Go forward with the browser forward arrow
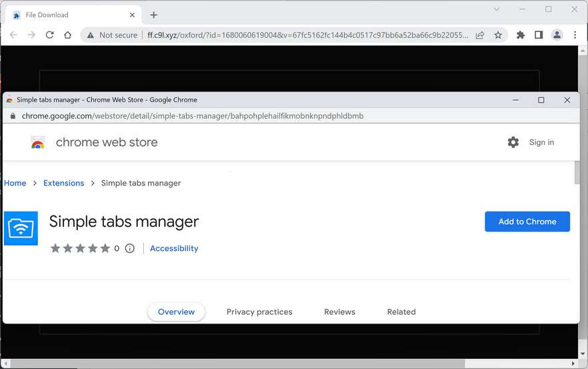 31,35
